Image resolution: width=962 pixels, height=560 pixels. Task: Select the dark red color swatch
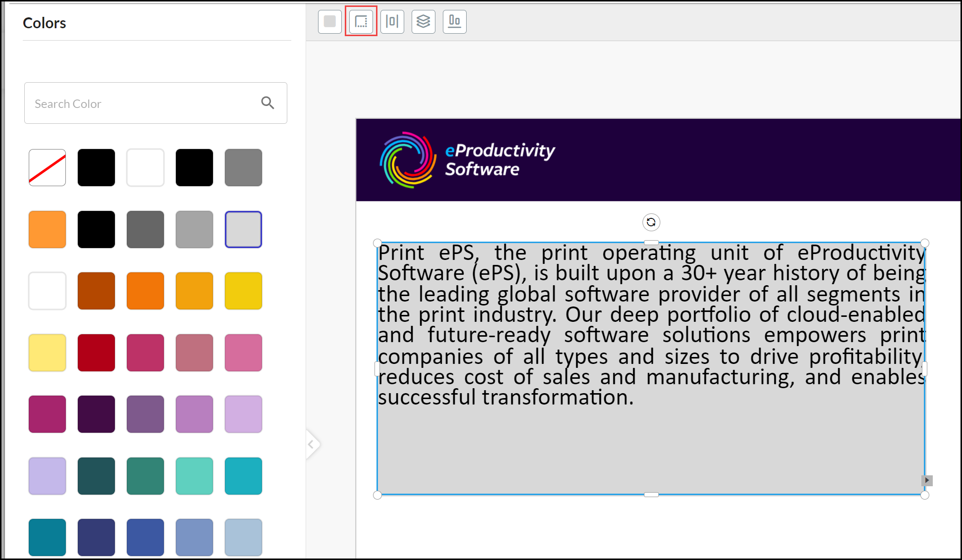pos(96,353)
